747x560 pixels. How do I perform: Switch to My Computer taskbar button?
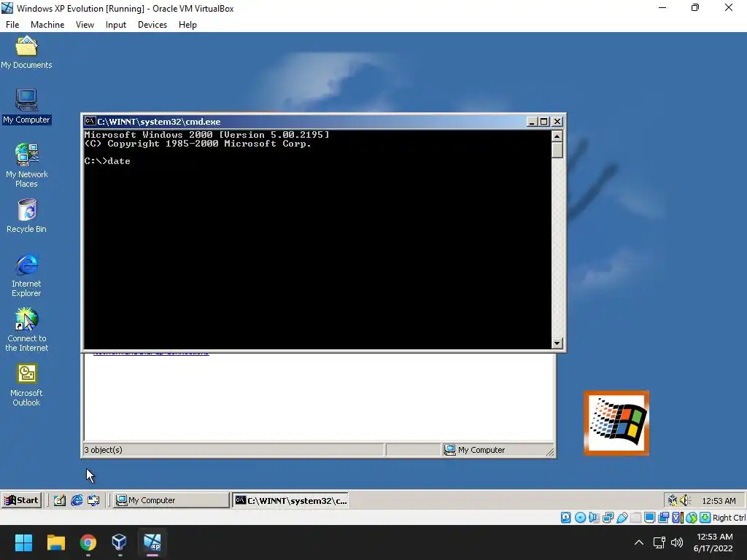click(x=171, y=500)
